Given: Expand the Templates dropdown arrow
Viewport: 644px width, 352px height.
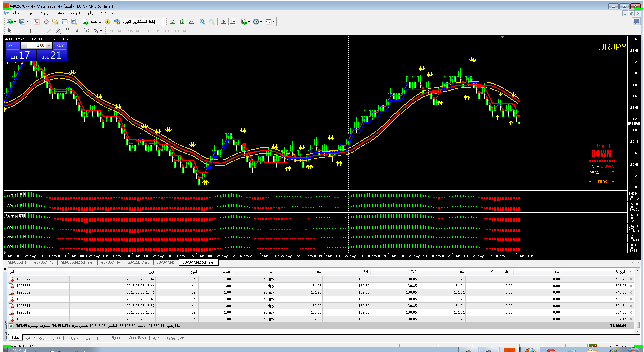Looking at the screenshot, I should pos(274,22).
